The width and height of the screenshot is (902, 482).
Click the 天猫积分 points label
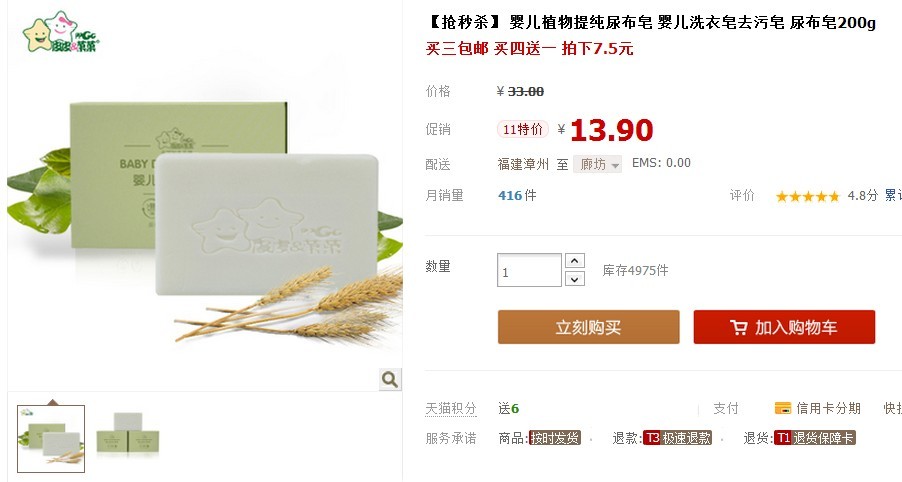(x=450, y=408)
